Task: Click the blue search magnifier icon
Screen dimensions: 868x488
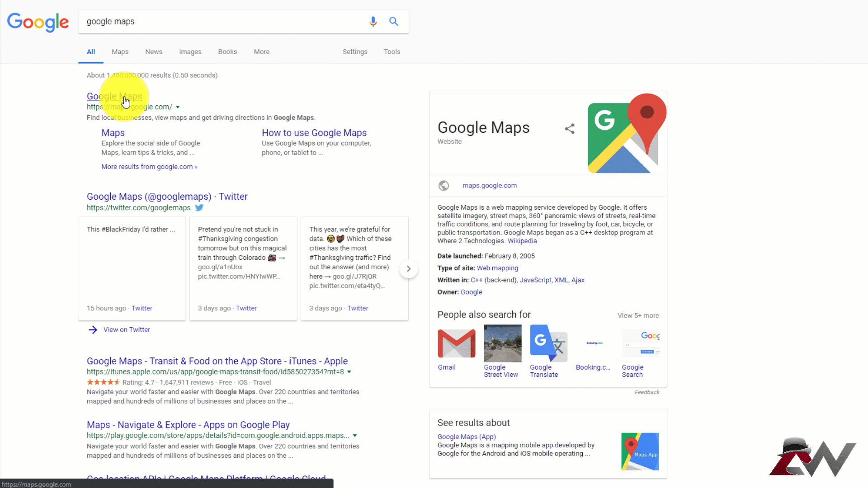Action: click(x=394, y=21)
